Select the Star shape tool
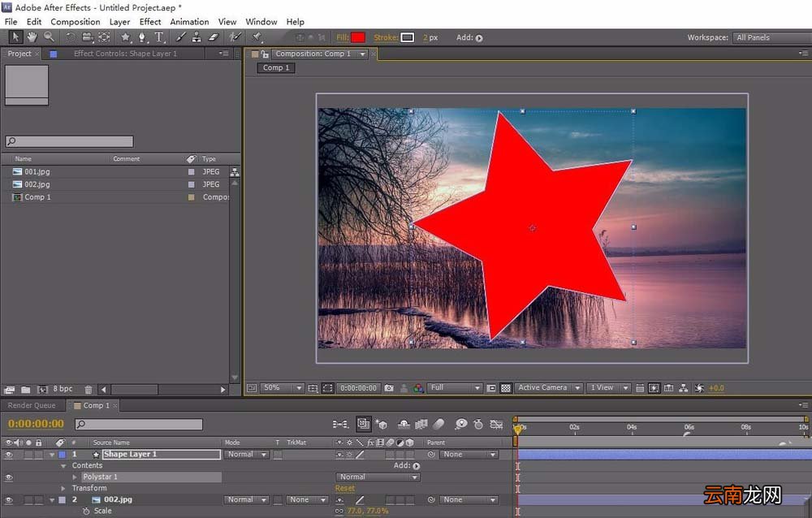This screenshot has width=812, height=518. (125, 37)
